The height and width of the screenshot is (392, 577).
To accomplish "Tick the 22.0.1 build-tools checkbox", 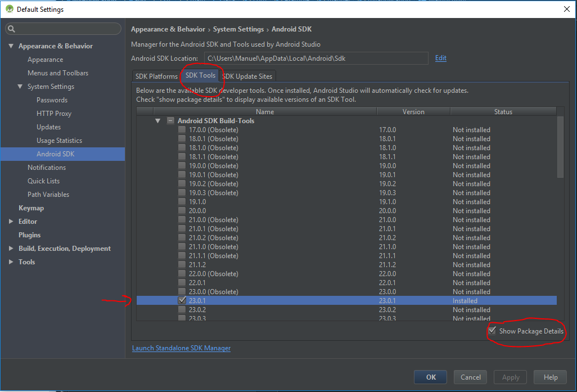I will tap(182, 282).
